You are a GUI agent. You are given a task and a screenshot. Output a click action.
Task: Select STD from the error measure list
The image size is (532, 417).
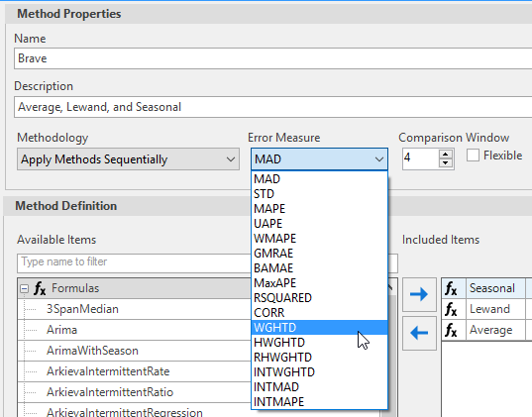click(x=319, y=194)
